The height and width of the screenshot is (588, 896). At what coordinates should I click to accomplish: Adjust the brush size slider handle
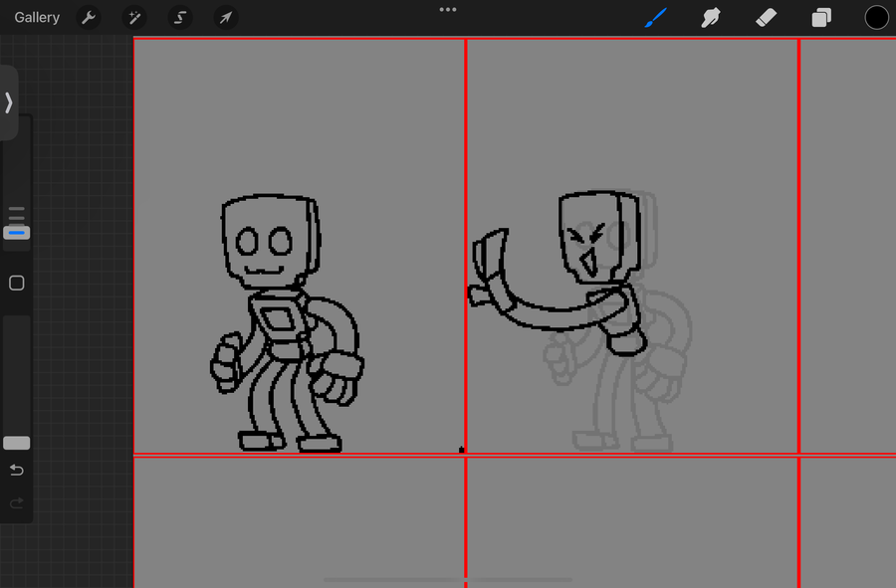point(17,233)
